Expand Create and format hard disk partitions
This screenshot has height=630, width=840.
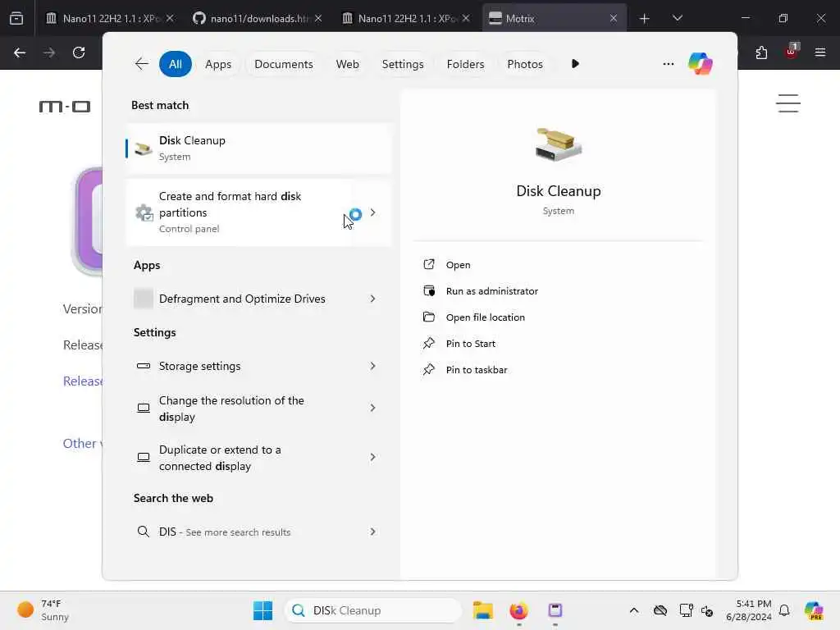tap(373, 212)
